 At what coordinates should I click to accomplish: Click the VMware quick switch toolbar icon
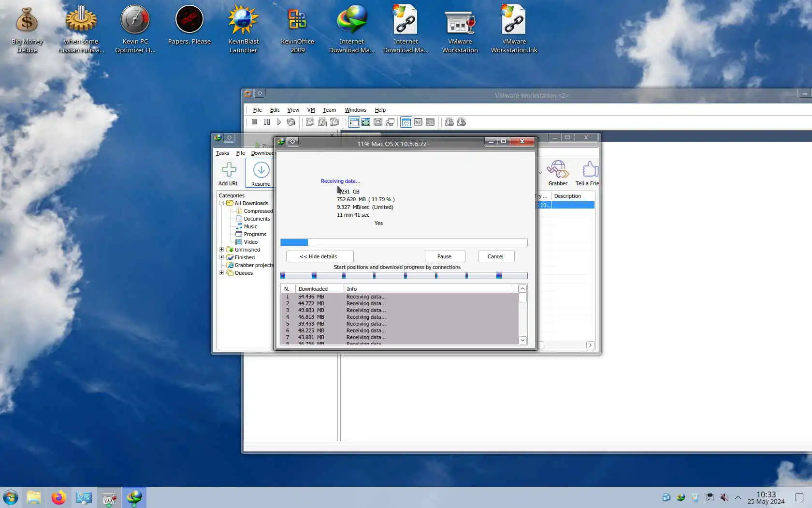[x=378, y=122]
